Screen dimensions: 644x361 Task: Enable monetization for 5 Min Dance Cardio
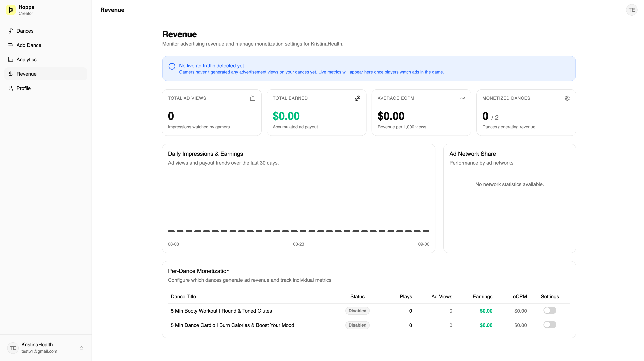pos(550,325)
